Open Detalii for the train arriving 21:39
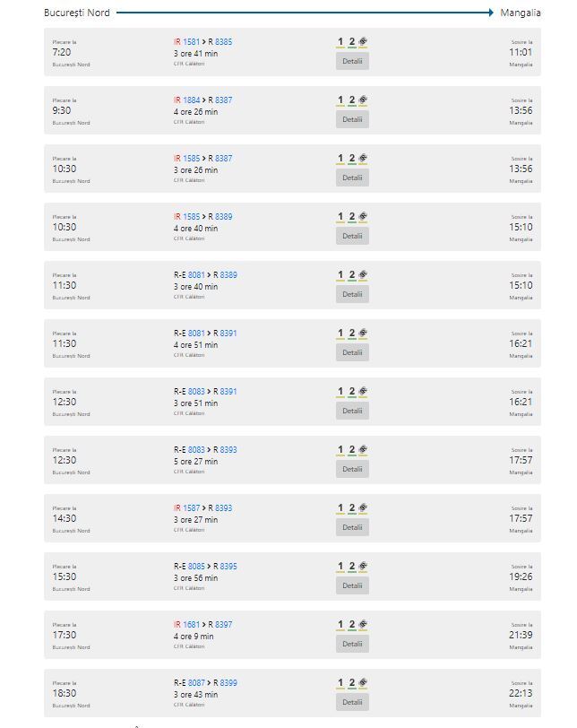The width and height of the screenshot is (577, 728). click(352, 644)
